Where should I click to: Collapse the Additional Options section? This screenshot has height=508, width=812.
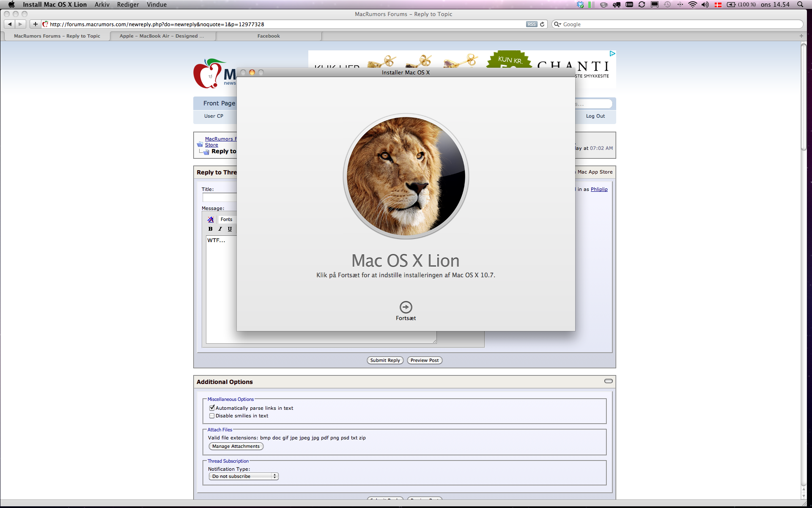pos(608,381)
